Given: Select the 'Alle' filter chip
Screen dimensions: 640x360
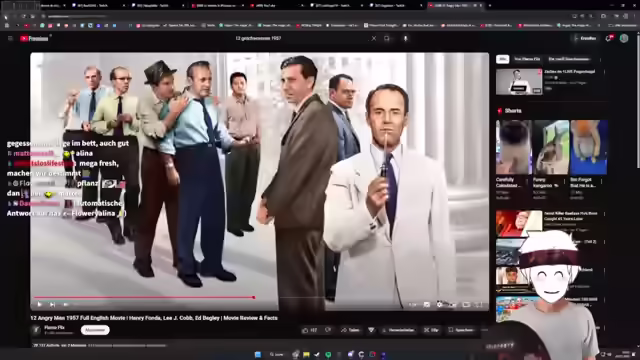Looking at the screenshot, I should click(502, 59).
